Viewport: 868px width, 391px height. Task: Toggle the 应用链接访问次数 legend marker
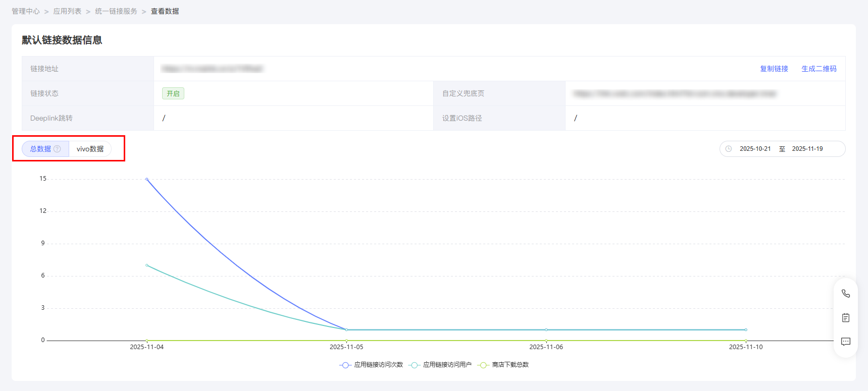[x=345, y=365]
